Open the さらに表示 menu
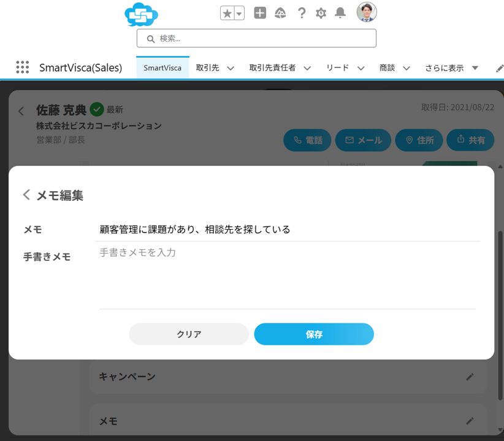The image size is (504, 441). pos(451,68)
